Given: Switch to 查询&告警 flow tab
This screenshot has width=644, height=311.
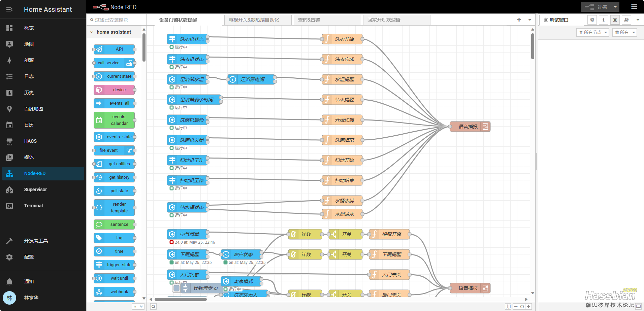Looking at the screenshot, I should pyautogui.click(x=327, y=20).
